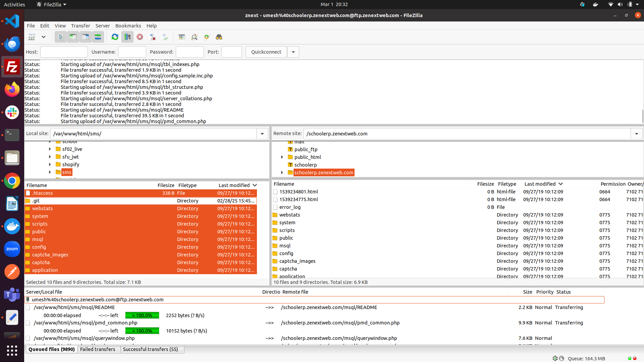The width and height of the screenshot is (644, 362).
Task: Reconnect to the last used server
Action: point(165,37)
